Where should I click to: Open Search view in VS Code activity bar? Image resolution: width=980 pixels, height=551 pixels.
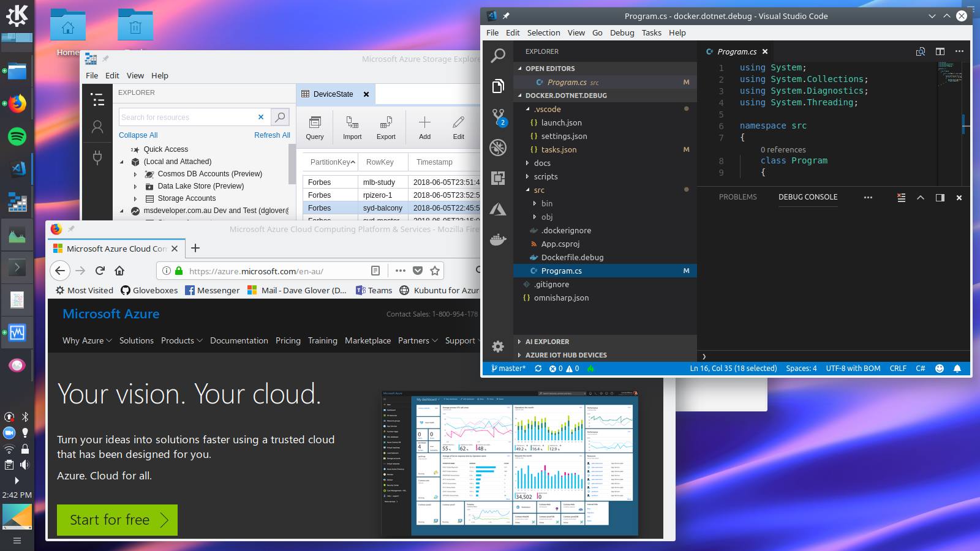point(499,55)
